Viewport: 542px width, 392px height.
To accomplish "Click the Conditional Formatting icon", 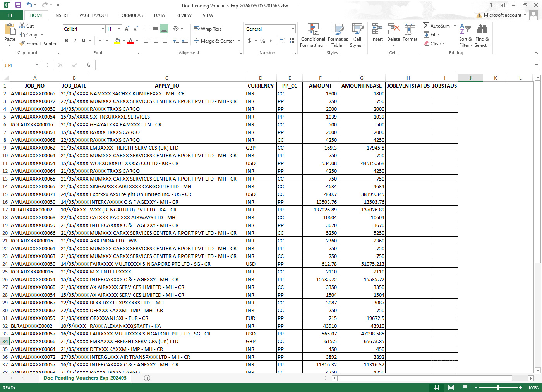I will point(313,29).
